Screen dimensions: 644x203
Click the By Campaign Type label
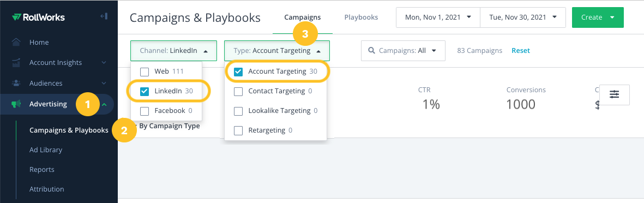tap(169, 126)
